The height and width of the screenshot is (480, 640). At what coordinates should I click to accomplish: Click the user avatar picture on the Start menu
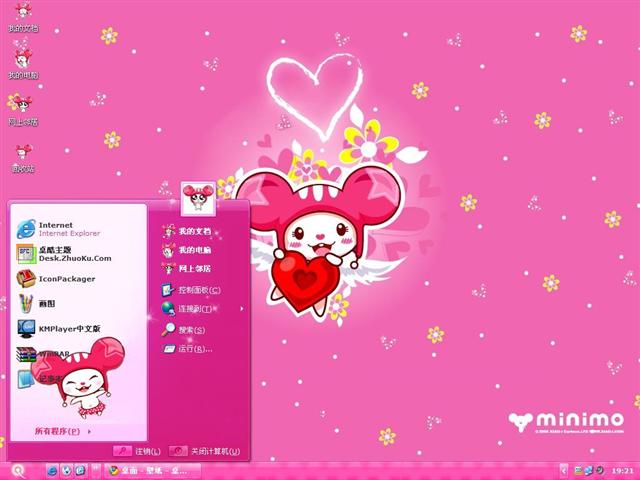(x=198, y=198)
